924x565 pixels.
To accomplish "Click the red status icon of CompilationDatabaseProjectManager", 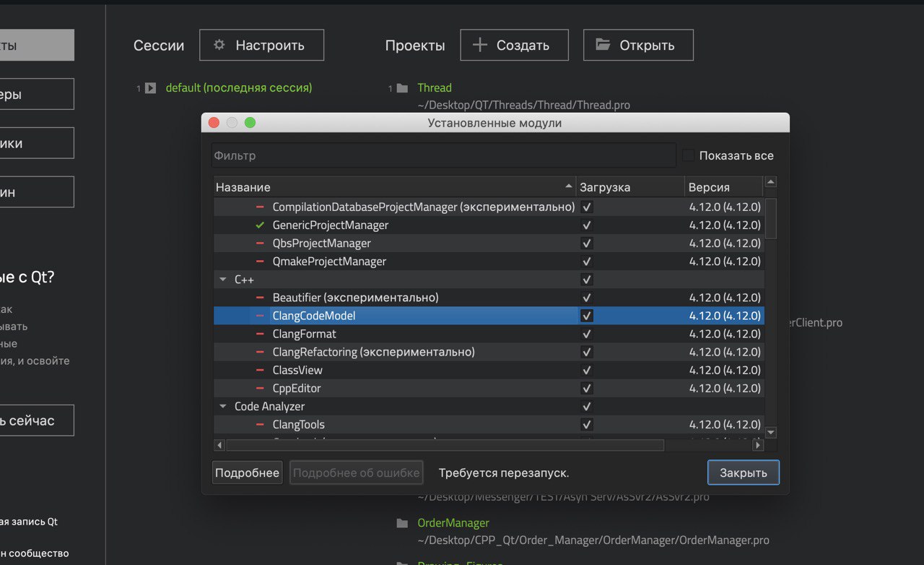I will tap(260, 207).
